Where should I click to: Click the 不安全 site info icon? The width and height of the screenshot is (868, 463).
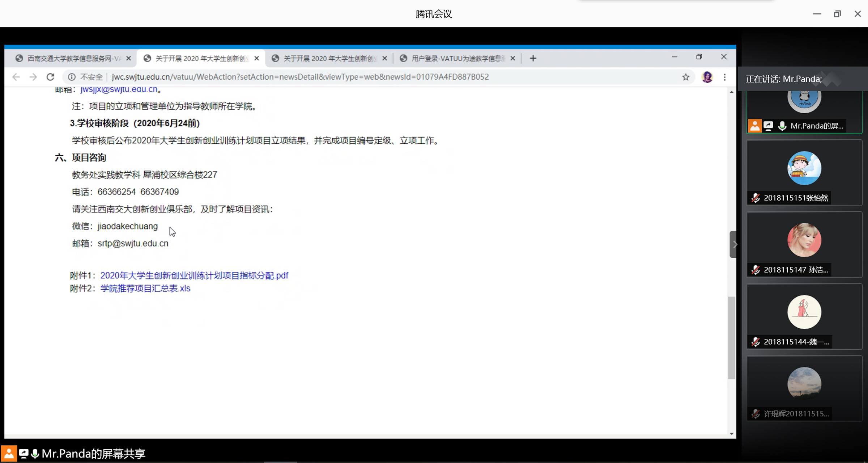coord(72,77)
